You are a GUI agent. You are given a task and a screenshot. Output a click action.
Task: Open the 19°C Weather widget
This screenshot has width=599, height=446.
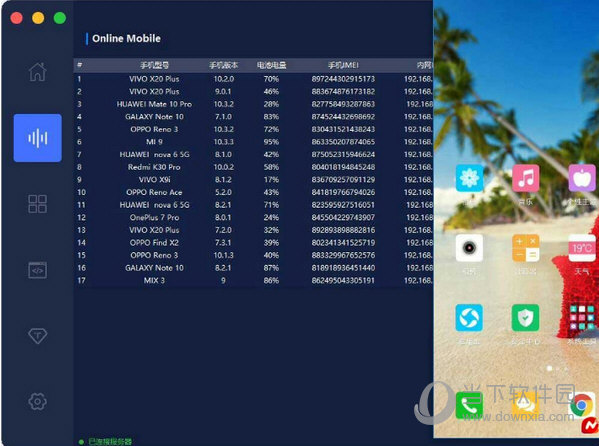(x=582, y=248)
